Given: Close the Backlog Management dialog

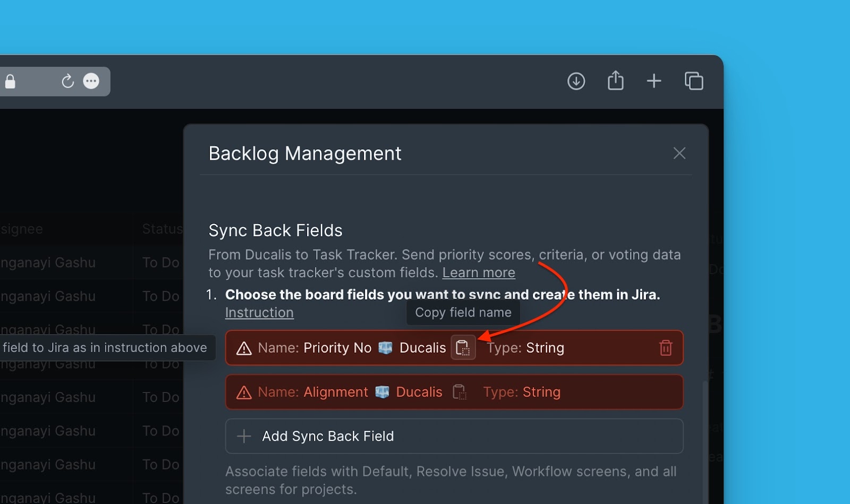Looking at the screenshot, I should (679, 153).
